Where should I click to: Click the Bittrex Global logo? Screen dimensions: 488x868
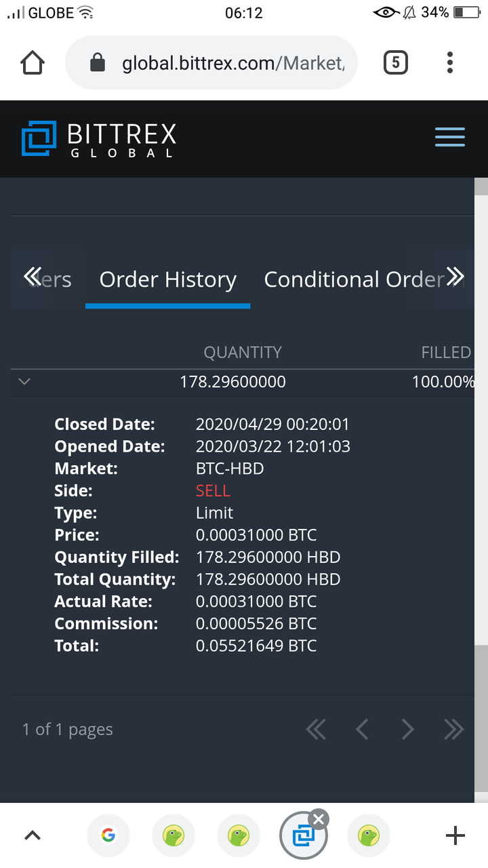99,139
